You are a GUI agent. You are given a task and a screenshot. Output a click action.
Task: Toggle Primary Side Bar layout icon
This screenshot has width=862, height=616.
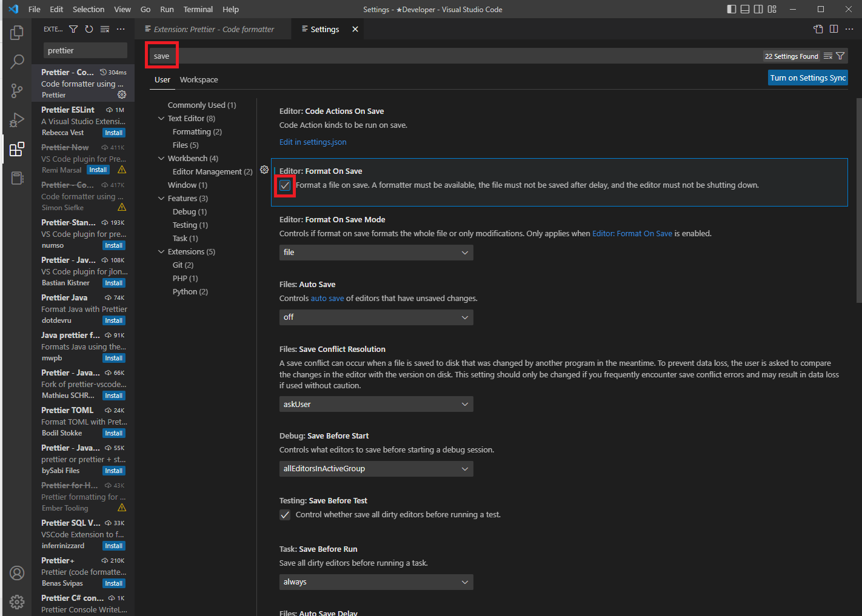pos(732,9)
